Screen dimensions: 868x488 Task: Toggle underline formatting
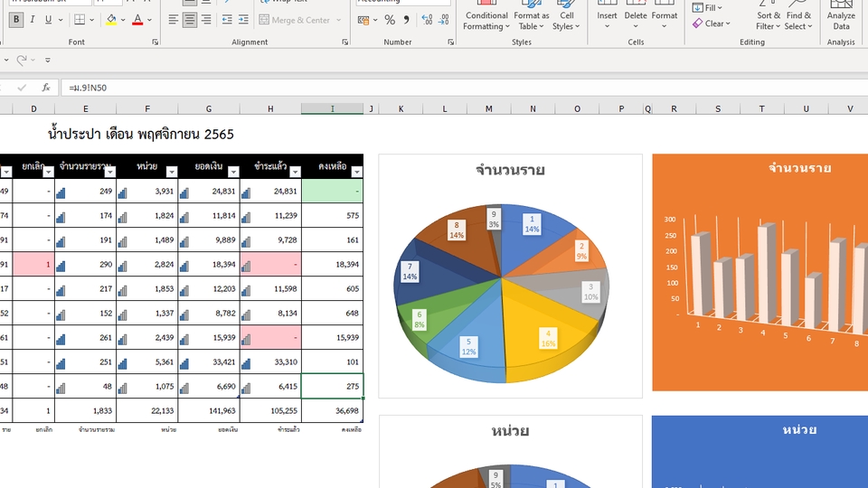48,20
